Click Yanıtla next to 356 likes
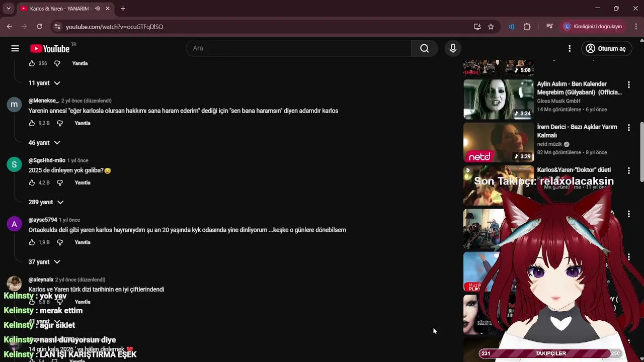The width and height of the screenshot is (644, 362). coord(80,63)
